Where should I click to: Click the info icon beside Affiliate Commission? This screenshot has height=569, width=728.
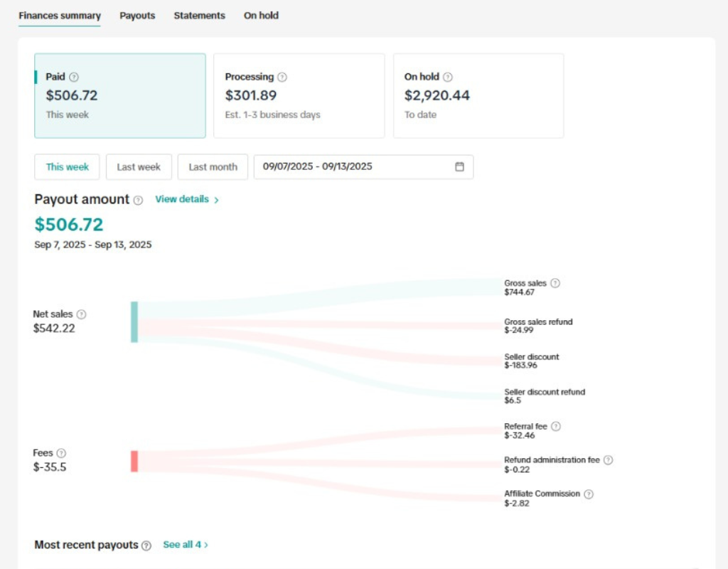tap(589, 494)
